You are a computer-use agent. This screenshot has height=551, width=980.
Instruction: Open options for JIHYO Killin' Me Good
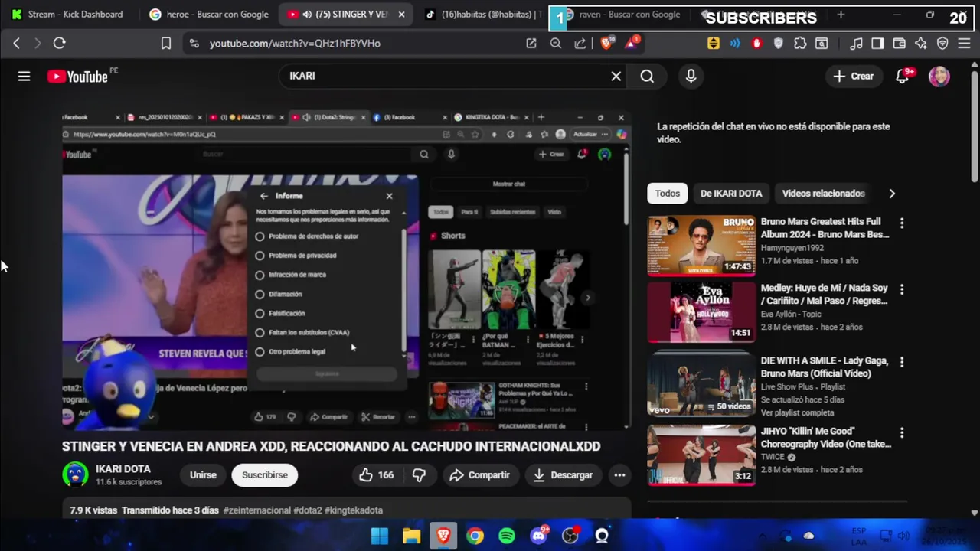tap(901, 433)
